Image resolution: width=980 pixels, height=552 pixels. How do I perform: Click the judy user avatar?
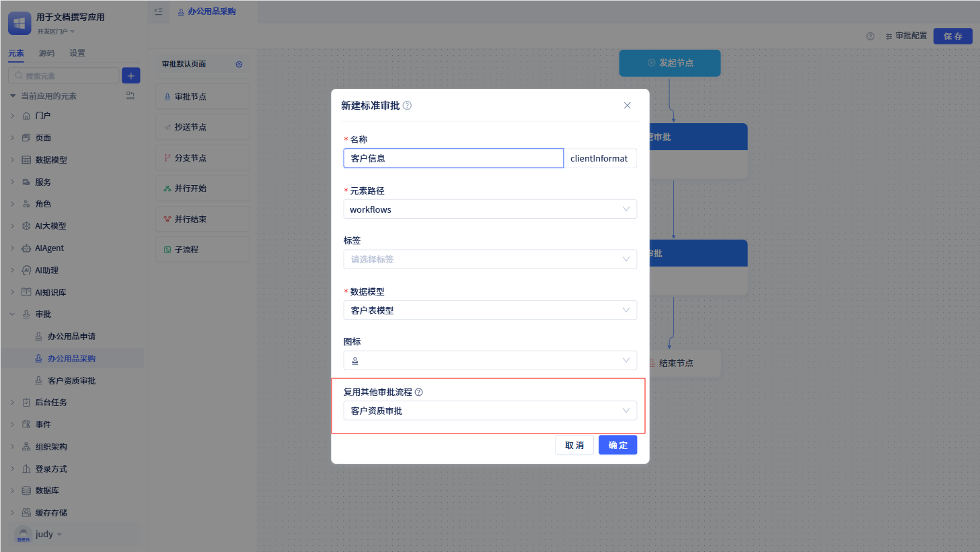pos(23,534)
